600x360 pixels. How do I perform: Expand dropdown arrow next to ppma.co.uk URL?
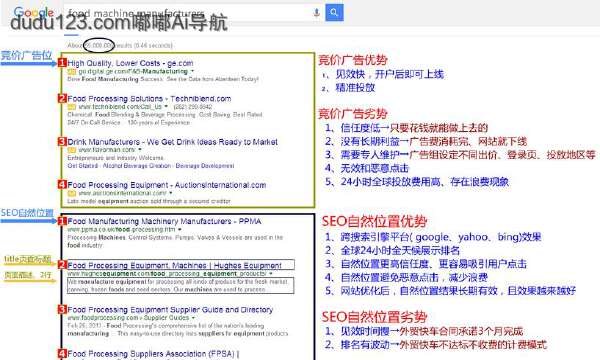(179, 230)
